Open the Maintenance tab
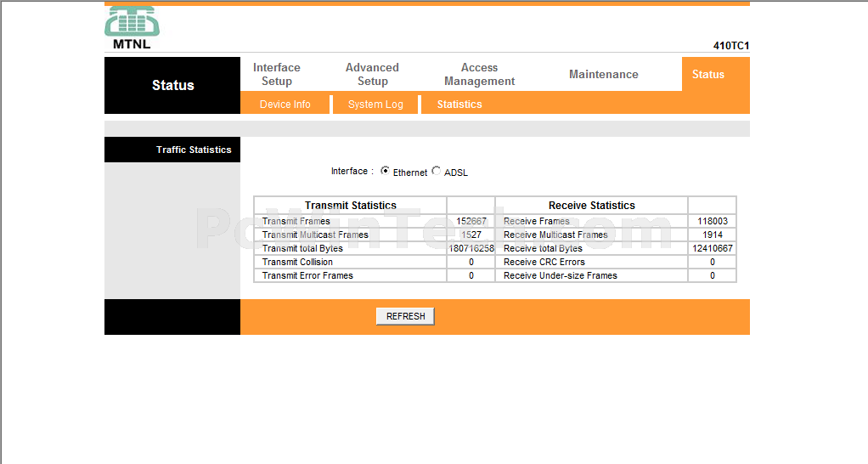 coord(603,74)
